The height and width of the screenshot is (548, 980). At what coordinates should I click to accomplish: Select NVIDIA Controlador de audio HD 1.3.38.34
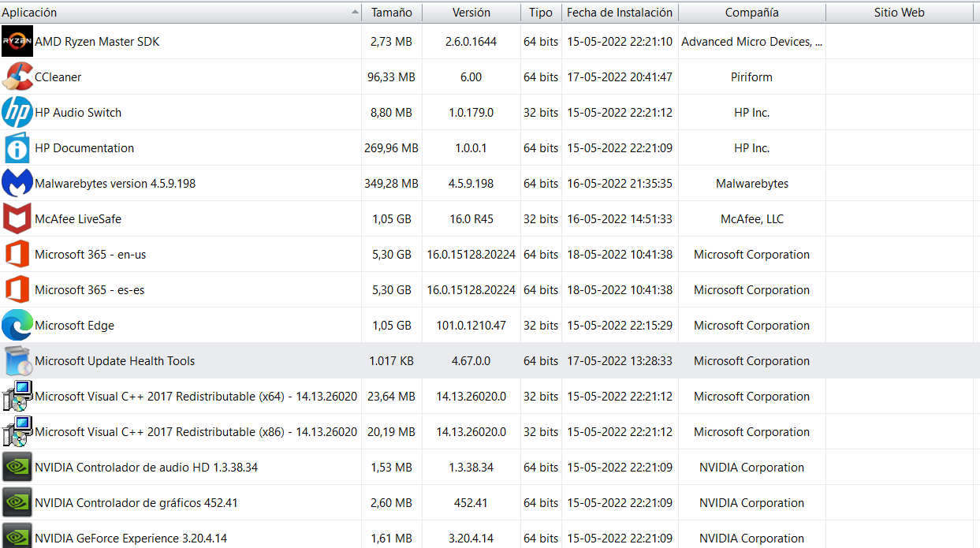point(147,467)
